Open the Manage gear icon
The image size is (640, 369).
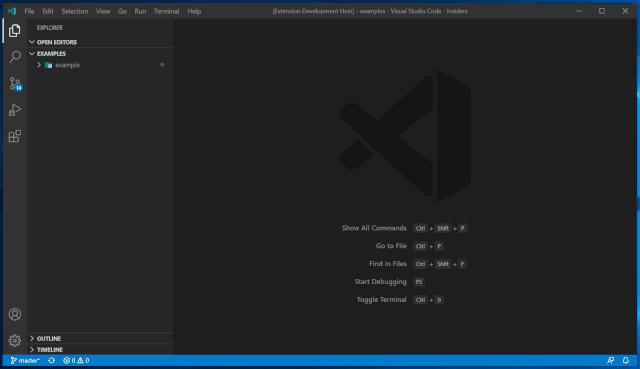coord(15,340)
